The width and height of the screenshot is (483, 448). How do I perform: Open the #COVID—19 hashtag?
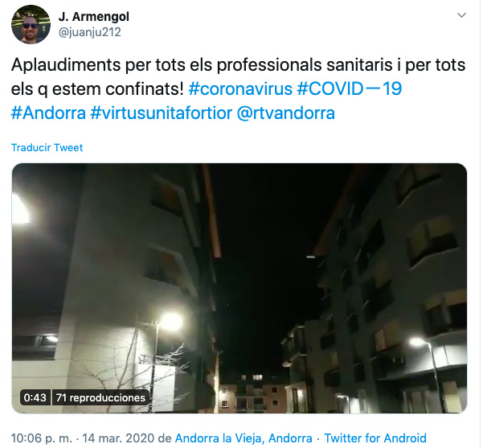[x=350, y=89]
